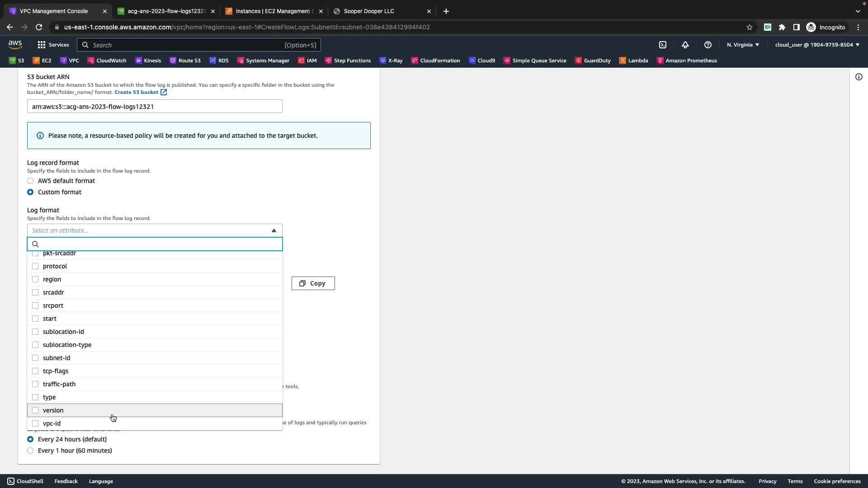Click the S3 bucket ARN input field
This screenshot has width=868, height=488.
[155, 107]
